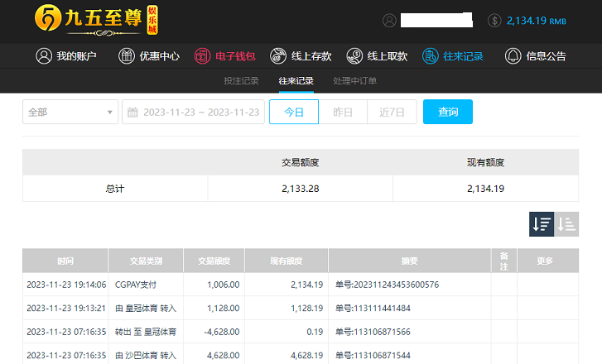This screenshot has height=364, width=602.
Task: Click the 交易额度 table column header
Action: click(214, 261)
